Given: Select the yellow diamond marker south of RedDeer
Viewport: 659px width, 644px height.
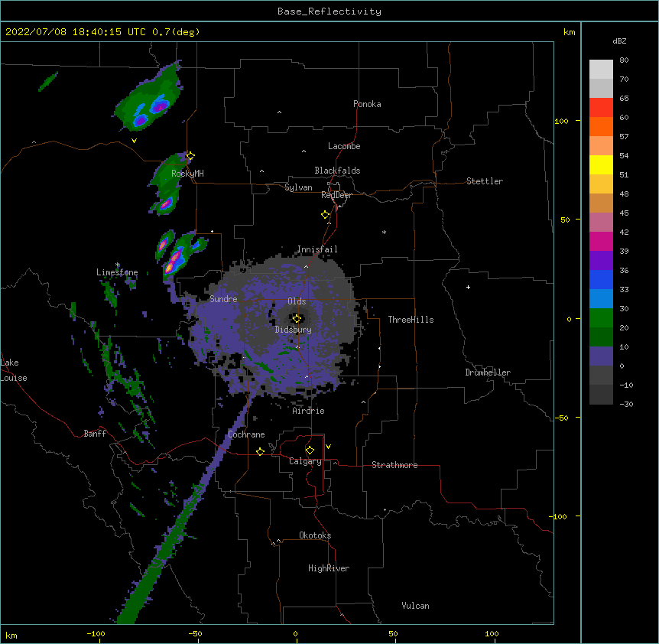Looking at the screenshot, I should pos(326,215).
